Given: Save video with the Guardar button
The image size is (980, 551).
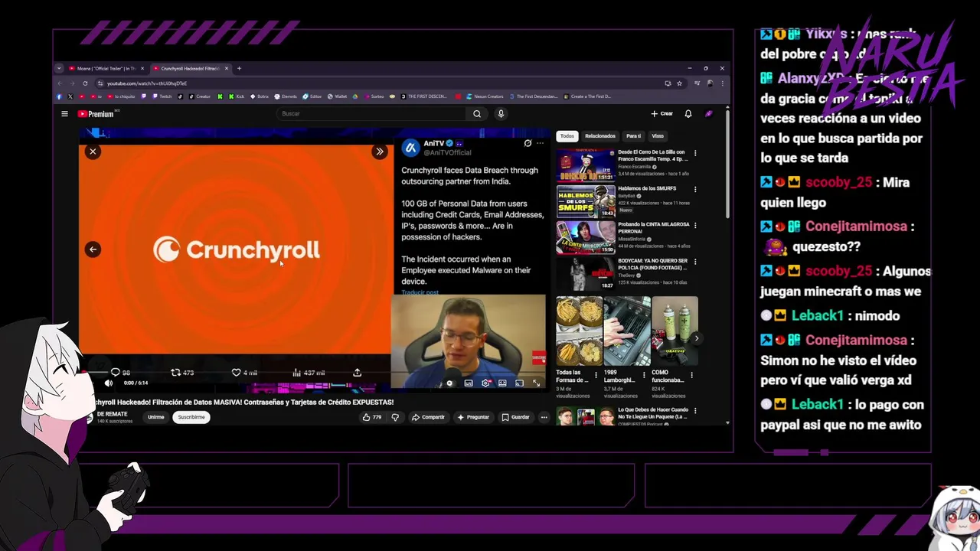Looking at the screenshot, I should (x=515, y=417).
